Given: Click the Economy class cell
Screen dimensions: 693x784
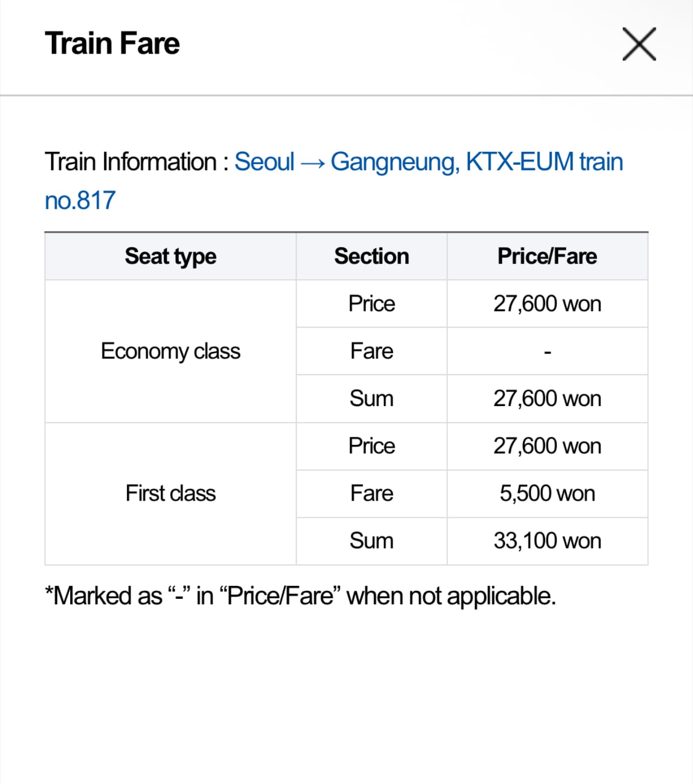Looking at the screenshot, I should coord(171,351).
